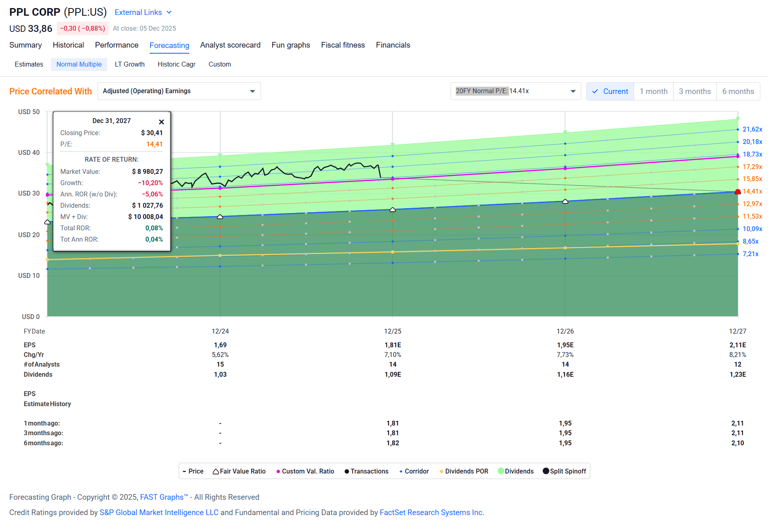Viewport: 768px width, 532px height.
Task: Click the Split Spinoff legend icon
Action: [545, 471]
